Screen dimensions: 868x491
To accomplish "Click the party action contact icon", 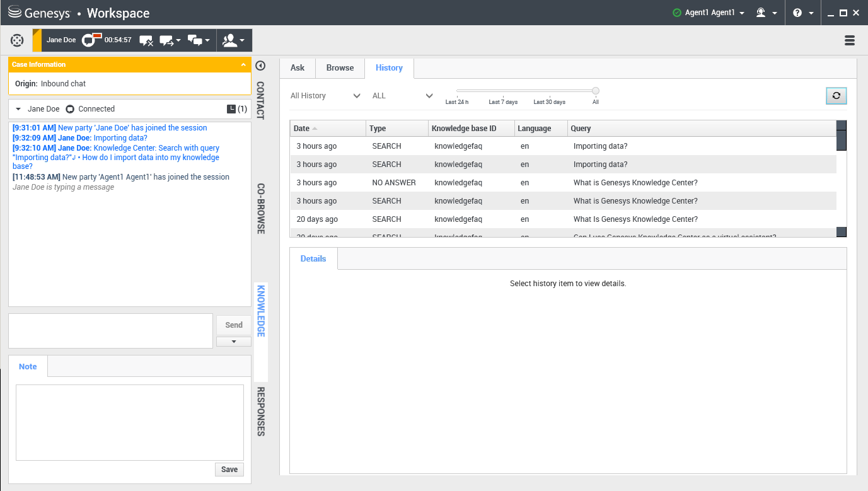I will (230, 40).
